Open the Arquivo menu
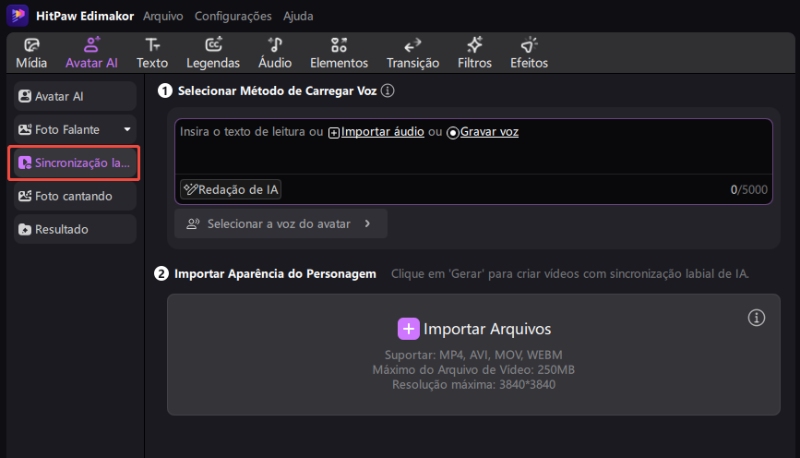The image size is (800, 458). pos(163,16)
